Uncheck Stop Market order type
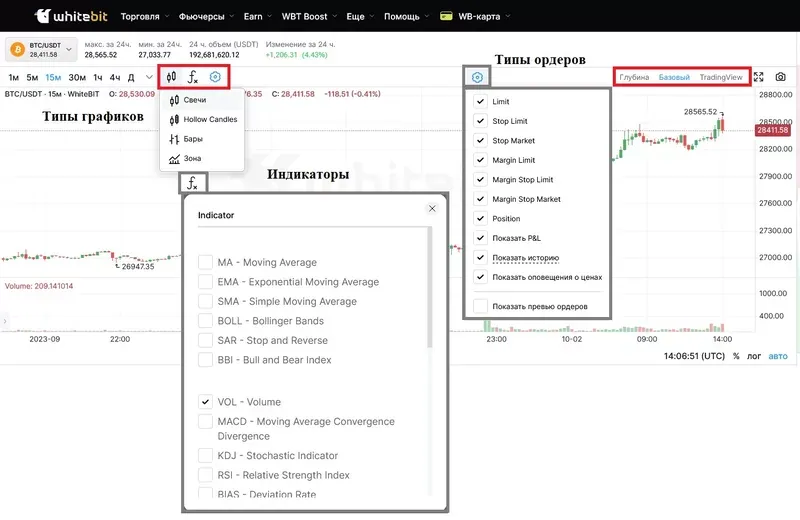Image resolution: width=800 pixels, height=520 pixels. 480,140
